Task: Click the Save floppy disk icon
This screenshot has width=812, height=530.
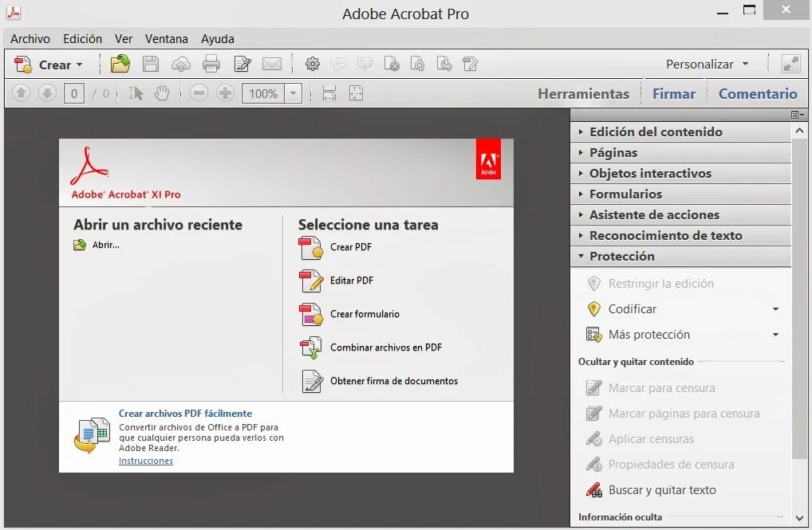Action: [x=151, y=65]
